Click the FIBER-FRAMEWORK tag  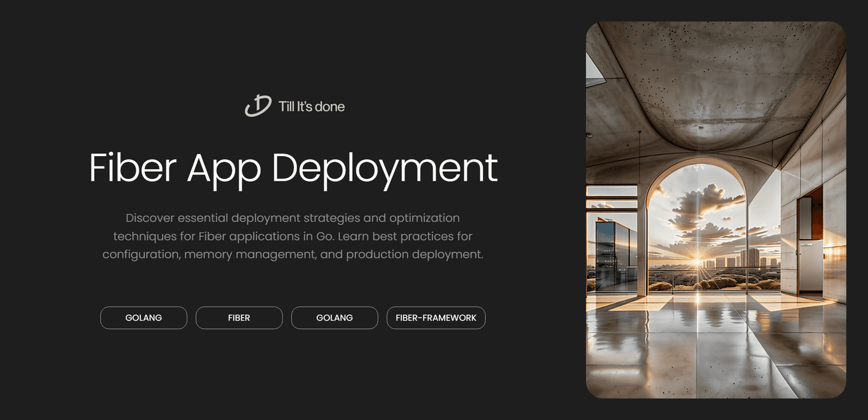(436, 318)
